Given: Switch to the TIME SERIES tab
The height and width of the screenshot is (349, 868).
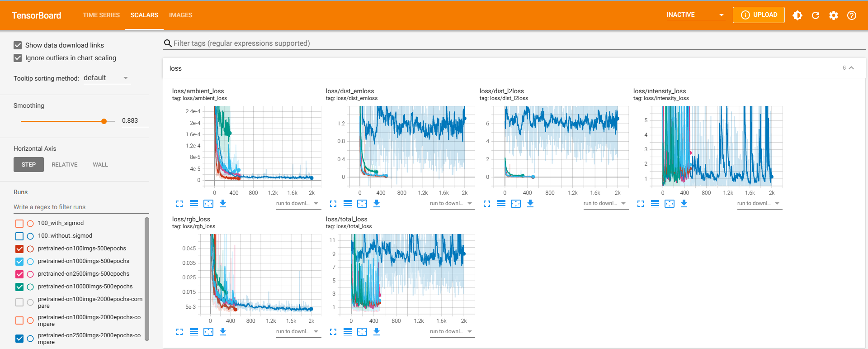Looking at the screenshot, I should click(x=101, y=15).
